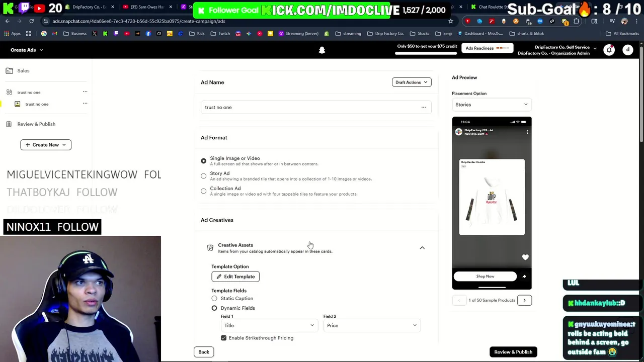
Task: Open the Field 2 Price dropdown
Action: tap(372, 325)
